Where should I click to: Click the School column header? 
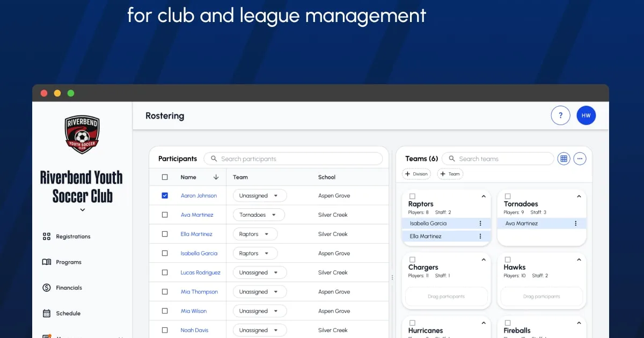327,177
